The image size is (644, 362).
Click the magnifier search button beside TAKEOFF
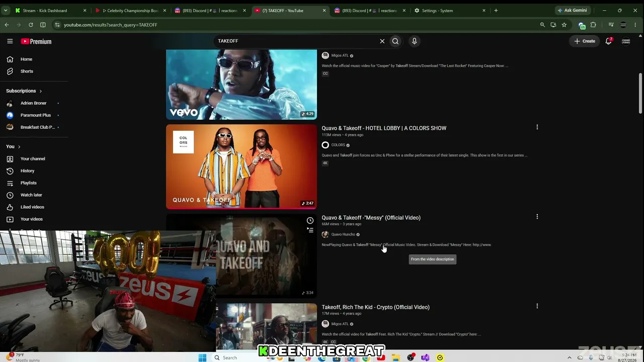(x=395, y=41)
